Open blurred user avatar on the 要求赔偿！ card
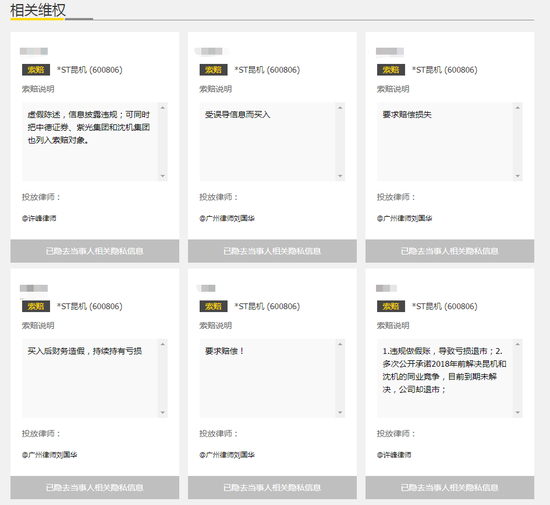Image resolution: width=550 pixels, height=505 pixels. (207, 288)
